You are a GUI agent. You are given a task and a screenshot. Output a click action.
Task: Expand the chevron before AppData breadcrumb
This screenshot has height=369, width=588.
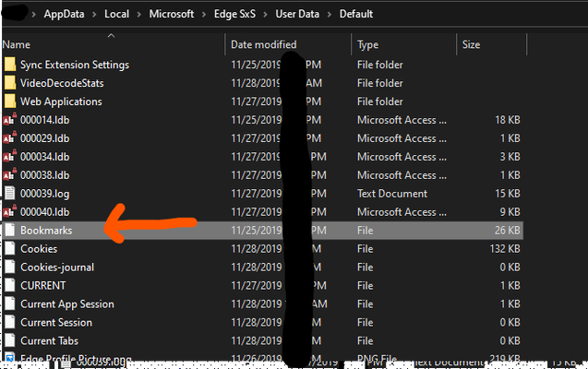[x=34, y=15]
